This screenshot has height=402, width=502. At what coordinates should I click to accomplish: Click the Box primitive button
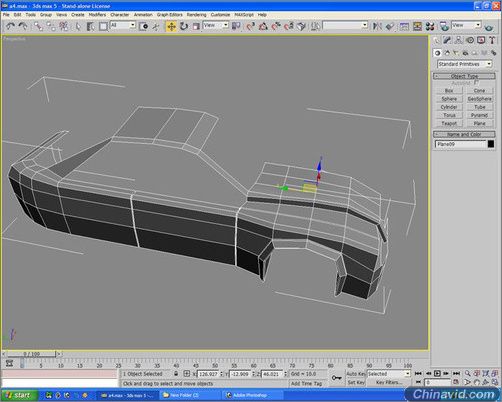click(x=449, y=91)
